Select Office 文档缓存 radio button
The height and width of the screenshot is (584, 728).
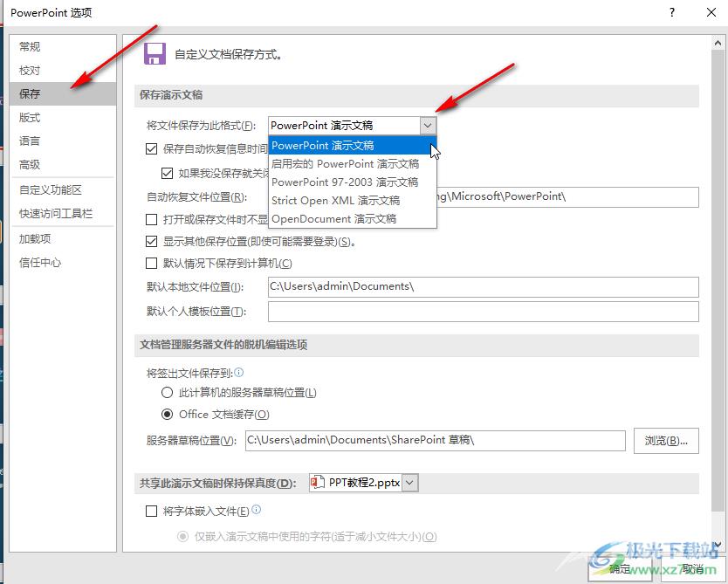coord(167,414)
